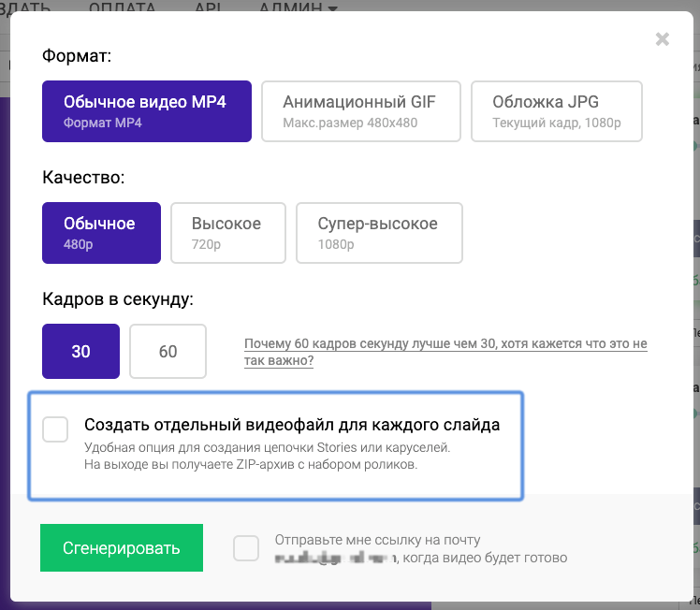This screenshot has width=700, height=610.
Task: Tick the send link by email checkbox
Action: [x=246, y=548]
